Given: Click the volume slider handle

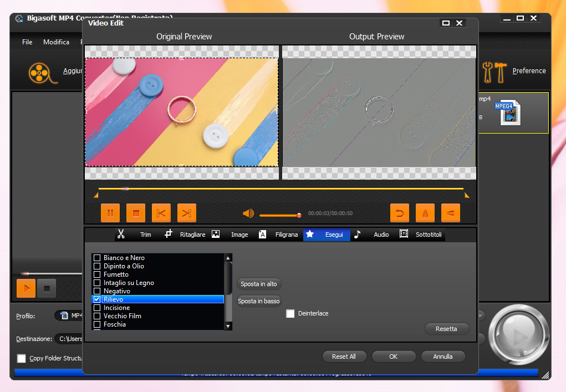Looking at the screenshot, I should [299, 215].
